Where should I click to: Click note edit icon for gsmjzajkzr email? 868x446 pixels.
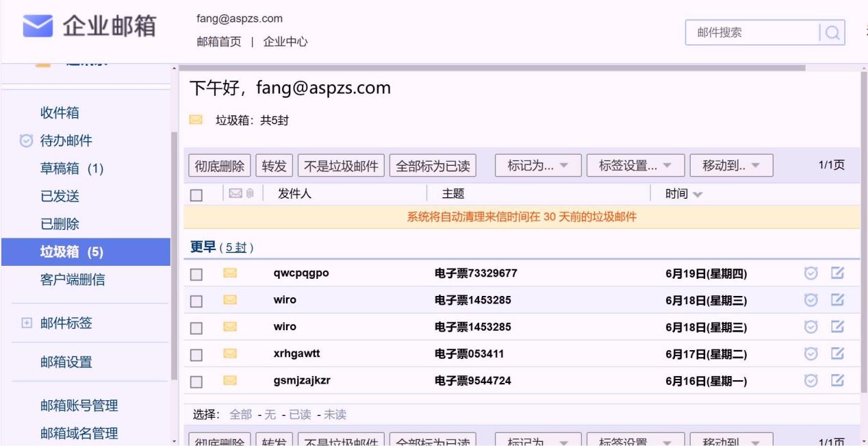[837, 380]
